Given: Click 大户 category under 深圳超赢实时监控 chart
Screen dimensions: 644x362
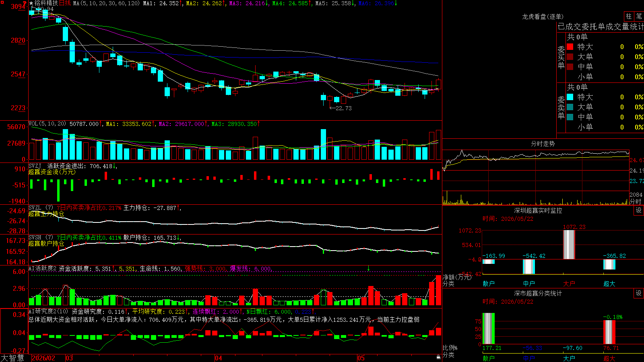Looking at the screenshot, I should point(569,284).
